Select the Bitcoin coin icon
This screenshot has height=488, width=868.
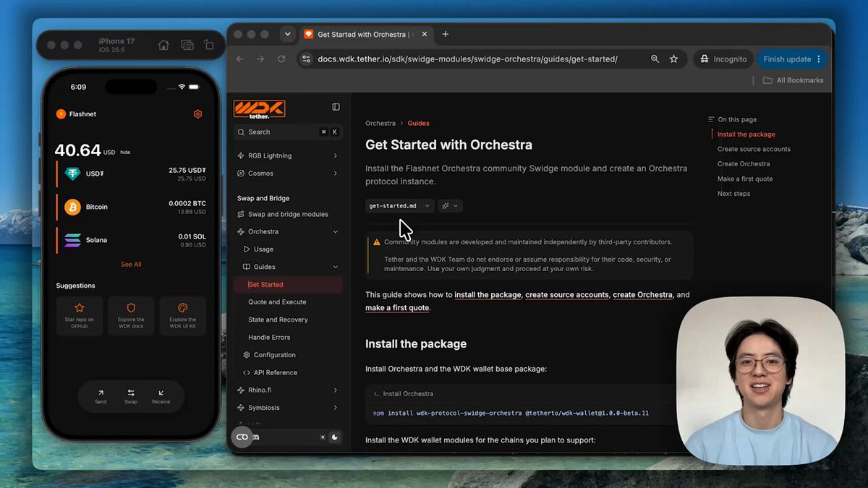point(72,207)
